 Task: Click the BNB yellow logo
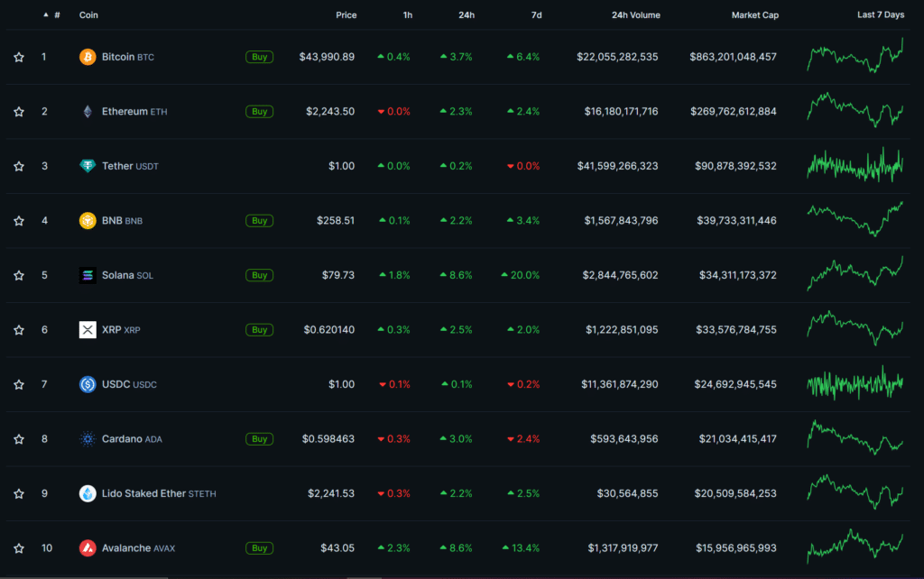(x=88, y=220)
